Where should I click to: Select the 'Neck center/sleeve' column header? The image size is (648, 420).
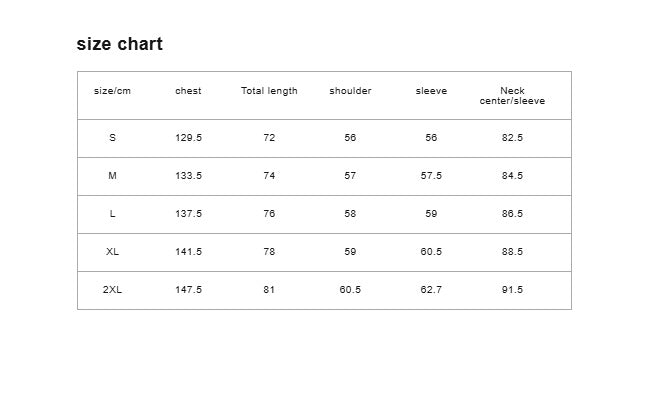coord(512,96)
